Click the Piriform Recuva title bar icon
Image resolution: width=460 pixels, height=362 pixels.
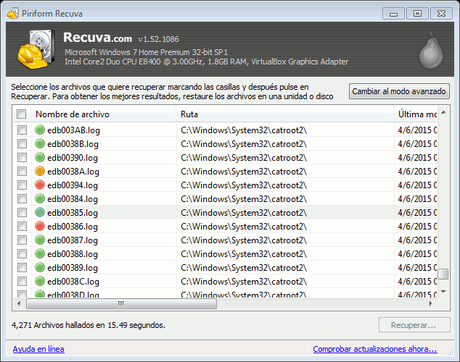point(13,13)
